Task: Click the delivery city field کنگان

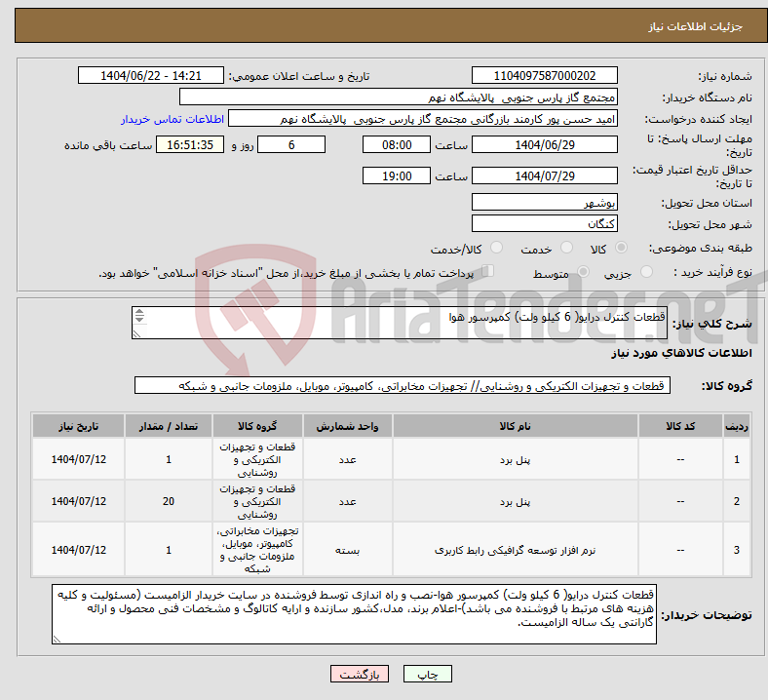Action: (x=544, y=224)
